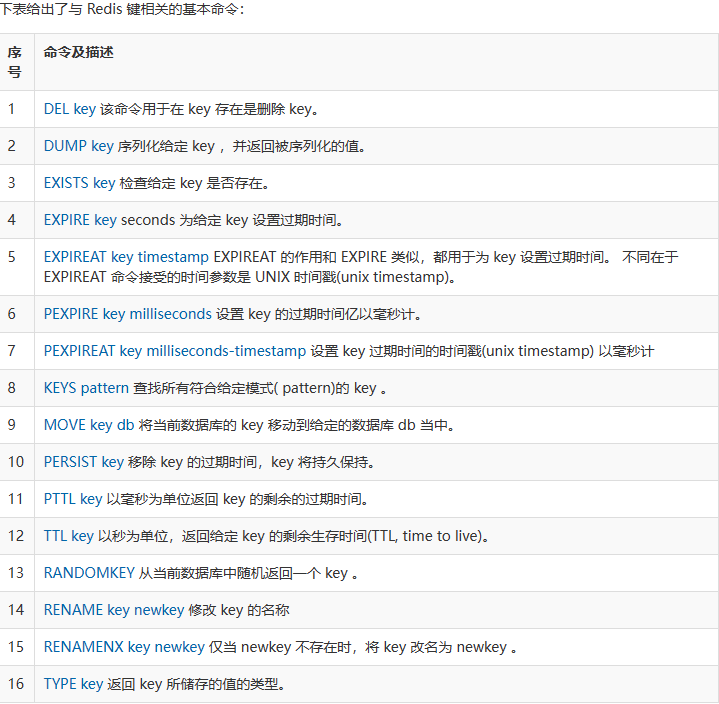Click the DUMP key command link
The height and width of the screenshot is (704, 719).
78,146
